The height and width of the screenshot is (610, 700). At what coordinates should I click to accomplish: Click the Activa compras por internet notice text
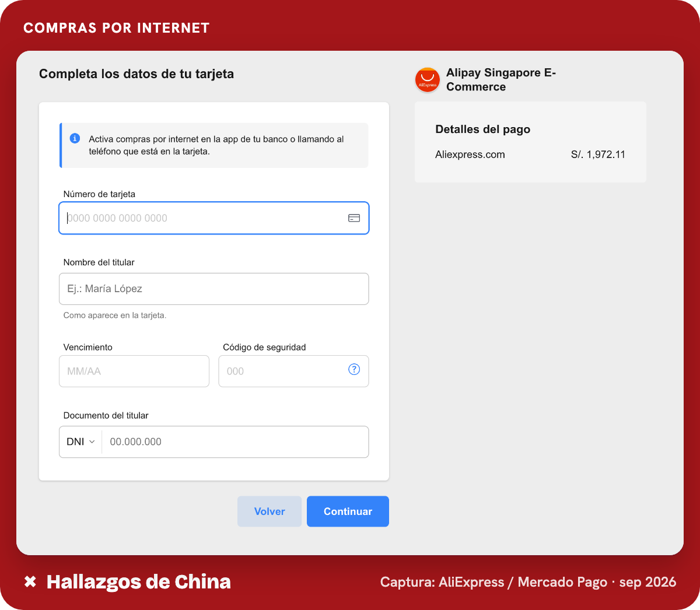pyautogui.click(x=216, y=145)
